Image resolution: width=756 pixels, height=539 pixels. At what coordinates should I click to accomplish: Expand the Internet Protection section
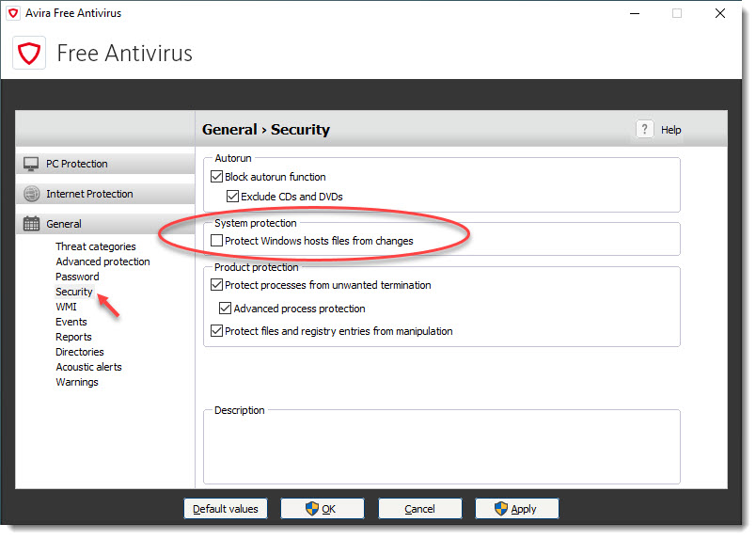point(105,194)
